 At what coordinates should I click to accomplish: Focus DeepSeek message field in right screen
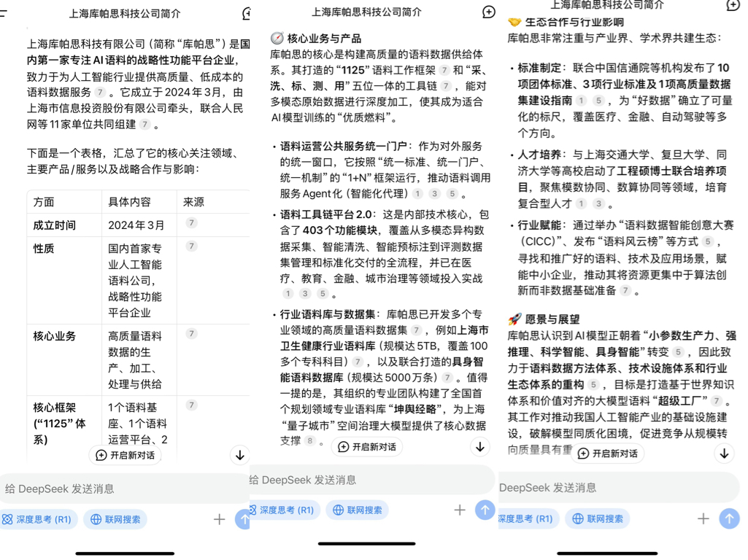click(x=620, y=488)
